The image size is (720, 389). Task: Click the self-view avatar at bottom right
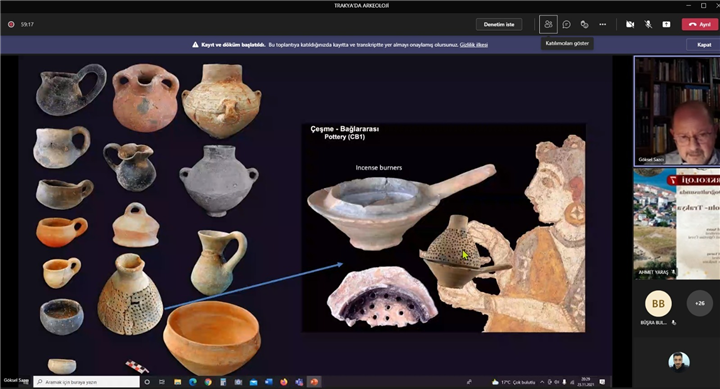pos(679,362)
